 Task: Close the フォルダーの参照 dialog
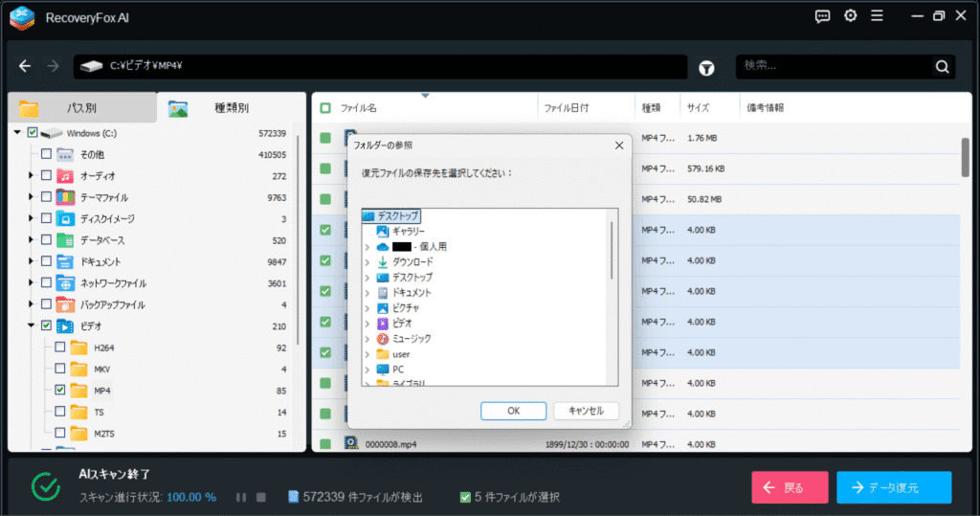[619, 146]
